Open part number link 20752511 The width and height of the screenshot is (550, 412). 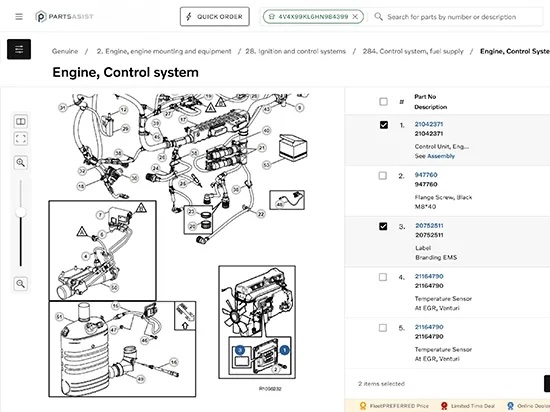pos(429,225)
